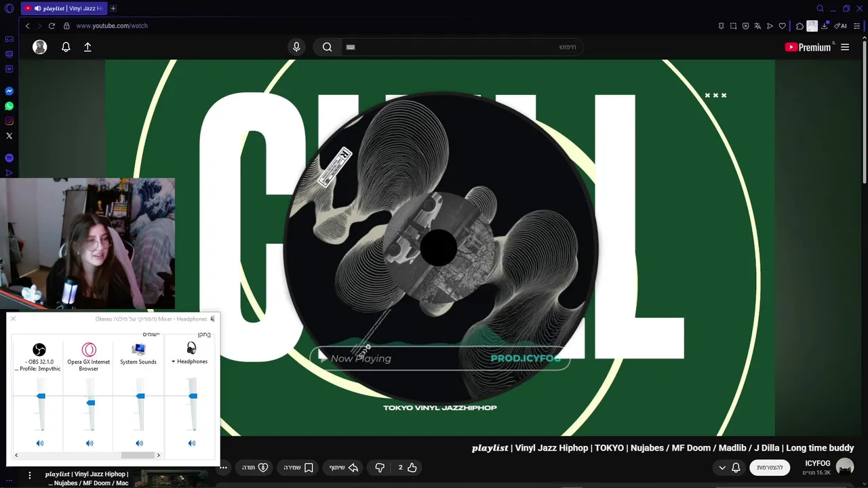Open ICYFOG channel avatar
The width and height of the screenshot is (868, 488).
[845, 467]
